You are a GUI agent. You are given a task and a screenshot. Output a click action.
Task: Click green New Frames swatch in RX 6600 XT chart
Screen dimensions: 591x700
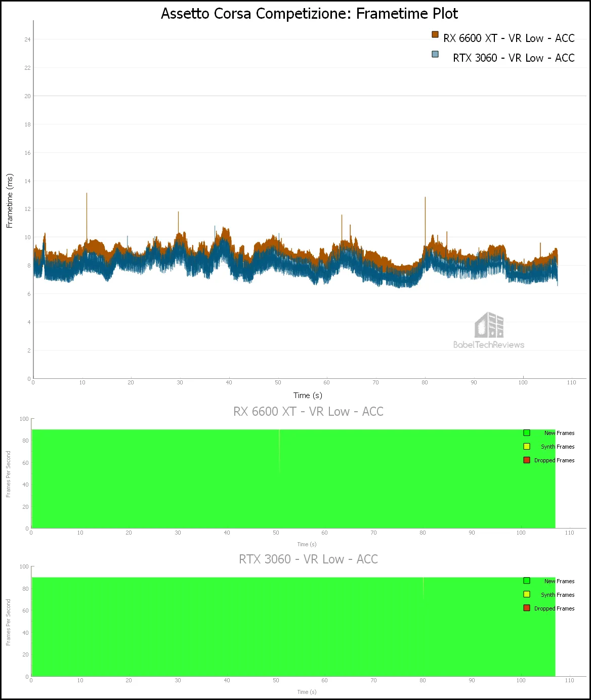click(x=527, y=433)
